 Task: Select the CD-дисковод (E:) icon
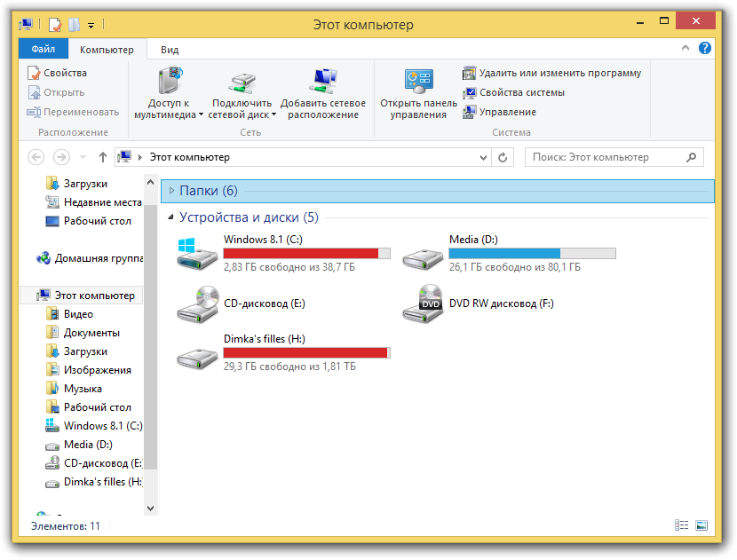tap(198, 304)
